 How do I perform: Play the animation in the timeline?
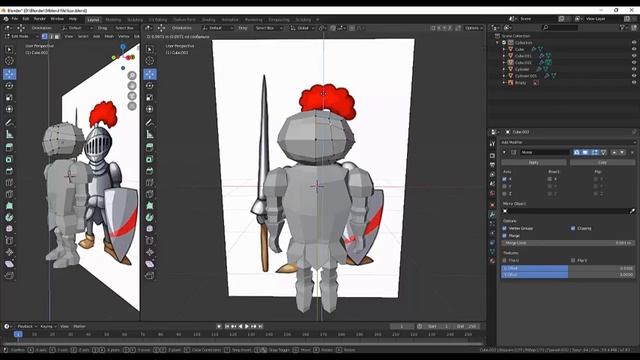[247, 327]
